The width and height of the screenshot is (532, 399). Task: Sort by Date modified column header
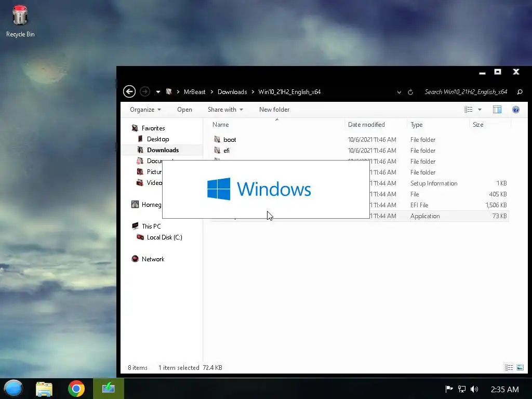tap(376, 125)
